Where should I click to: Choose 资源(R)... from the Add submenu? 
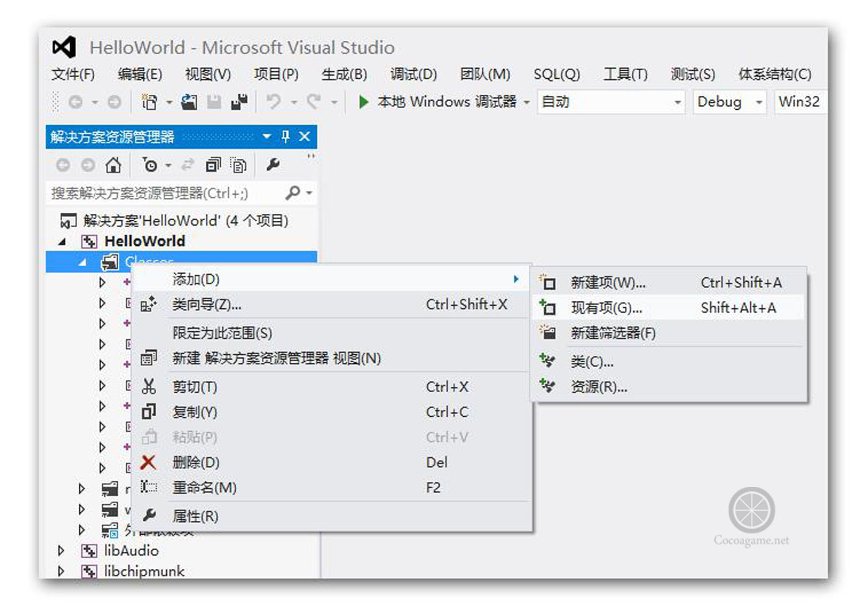click(x=669, y=387)
